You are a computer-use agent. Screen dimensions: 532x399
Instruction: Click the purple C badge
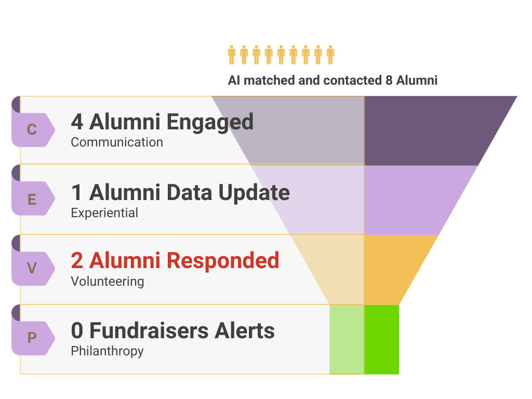pyautogui.click(x=32, y=129)
